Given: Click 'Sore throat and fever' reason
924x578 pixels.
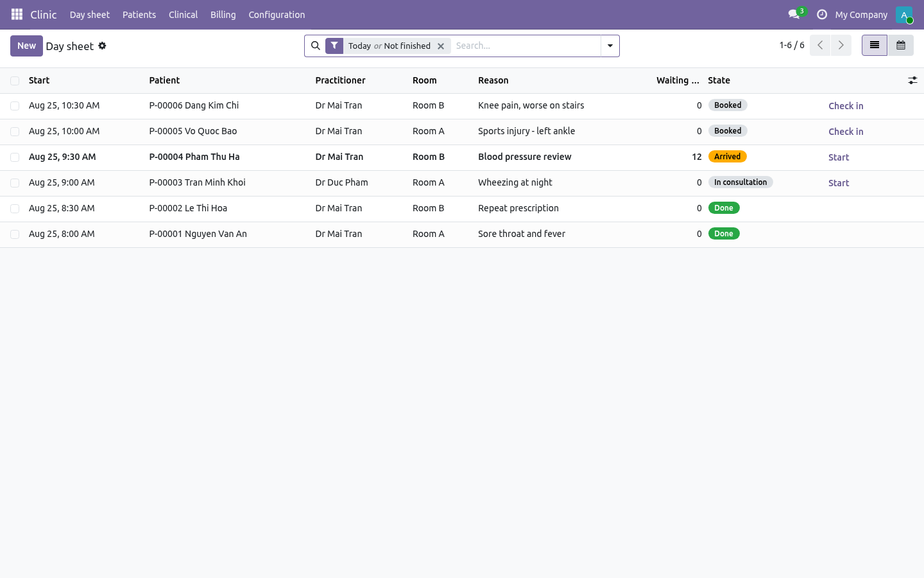Looking at the screenshot, I should point(521,234).
